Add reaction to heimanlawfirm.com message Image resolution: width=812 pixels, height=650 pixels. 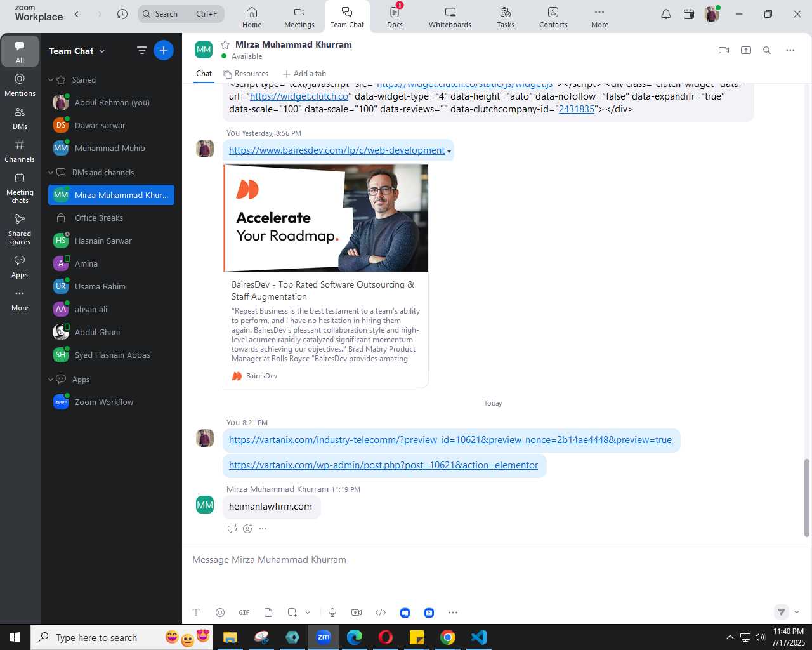point(247,529)
